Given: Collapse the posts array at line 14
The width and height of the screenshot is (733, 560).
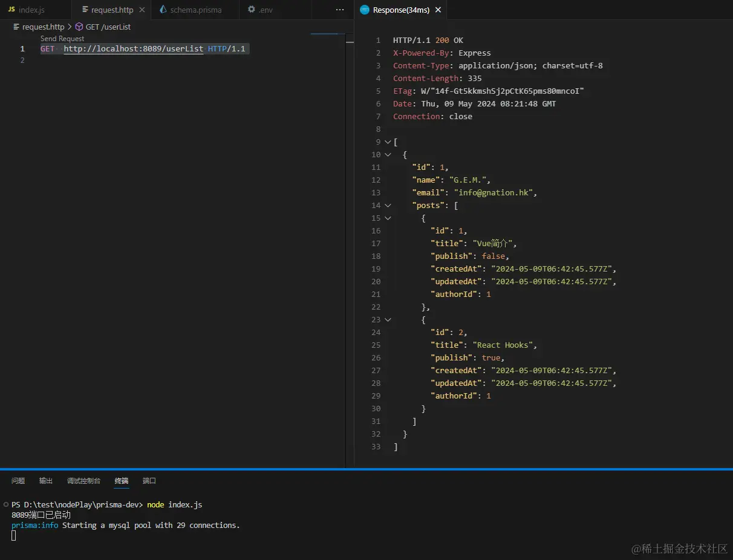Looking at the screenshot, I should pyautogui.click(x=388, y=206).
